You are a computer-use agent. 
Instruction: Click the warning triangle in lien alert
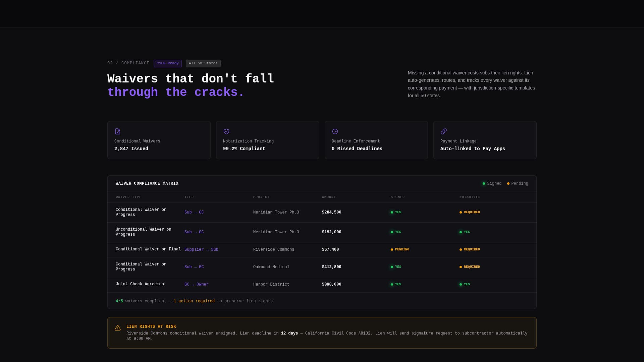[118, 328]
